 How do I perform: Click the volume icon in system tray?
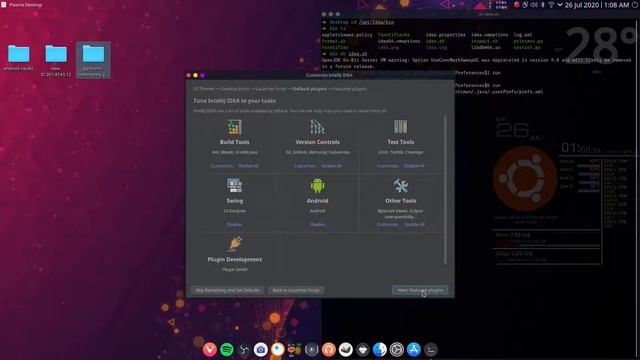[534, 5]
